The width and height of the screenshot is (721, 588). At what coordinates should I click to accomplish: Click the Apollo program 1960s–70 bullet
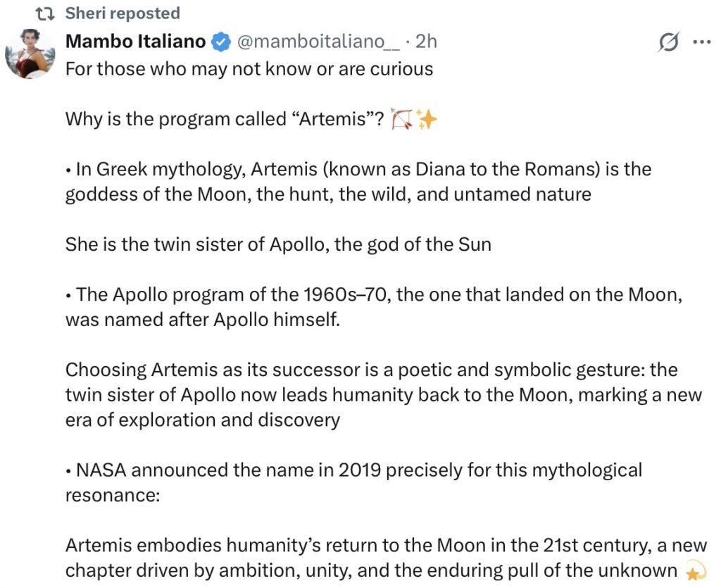[373, 307]
